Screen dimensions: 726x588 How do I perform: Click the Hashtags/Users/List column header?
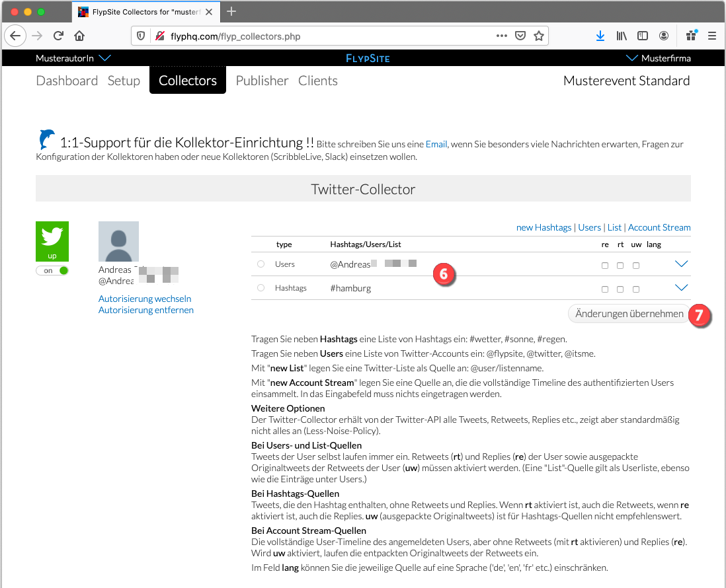pos(366,244)
